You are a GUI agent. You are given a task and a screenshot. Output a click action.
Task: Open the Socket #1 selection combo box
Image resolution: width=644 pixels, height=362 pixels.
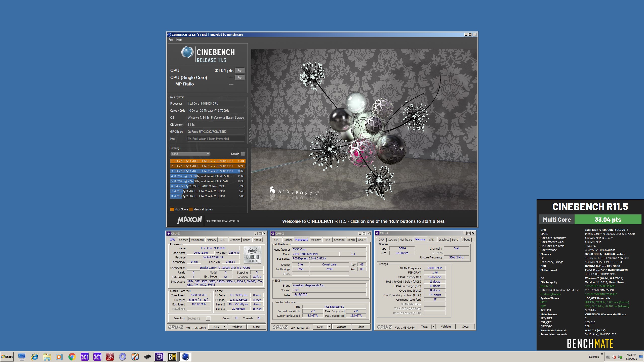point(198,318)
